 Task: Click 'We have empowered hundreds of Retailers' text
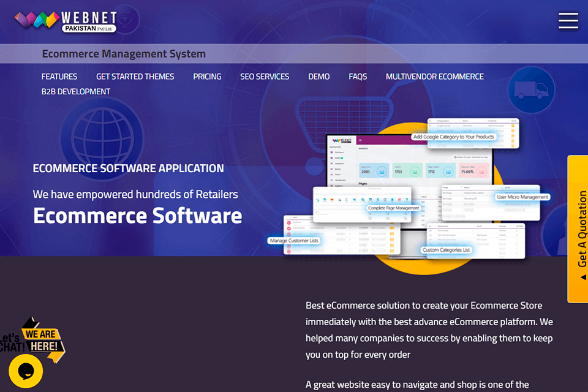(135, 194)
